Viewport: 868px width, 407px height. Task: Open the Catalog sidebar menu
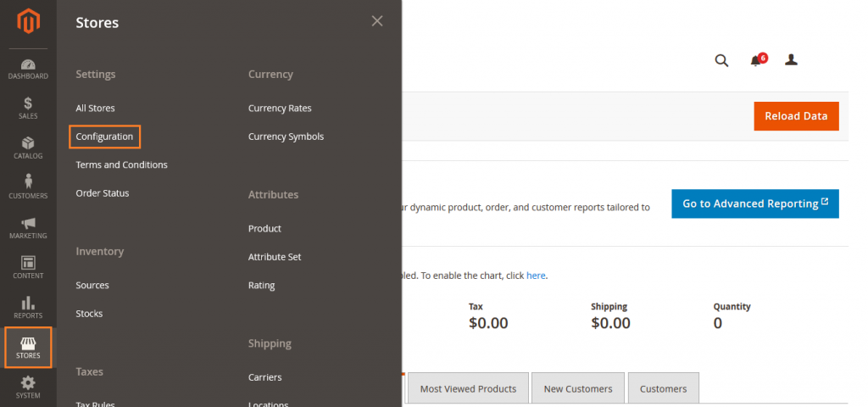tap(28, 148)
